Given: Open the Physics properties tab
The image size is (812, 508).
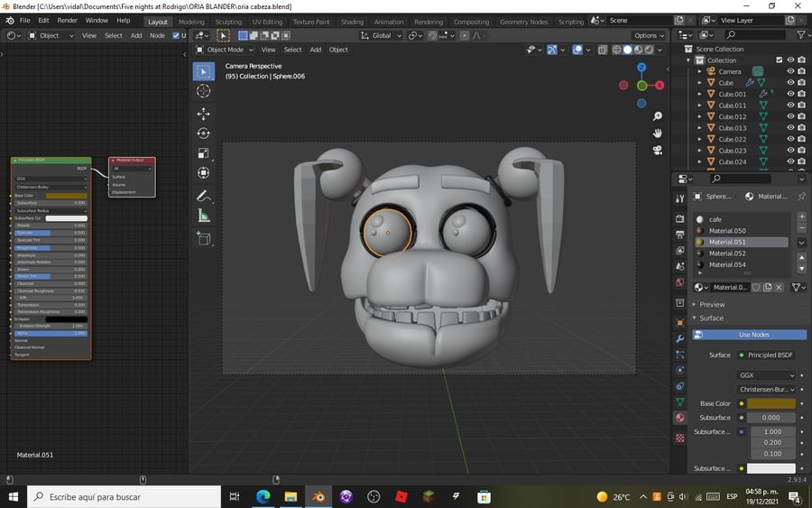Looking at the screenshot, I should [x=680, y=370].
